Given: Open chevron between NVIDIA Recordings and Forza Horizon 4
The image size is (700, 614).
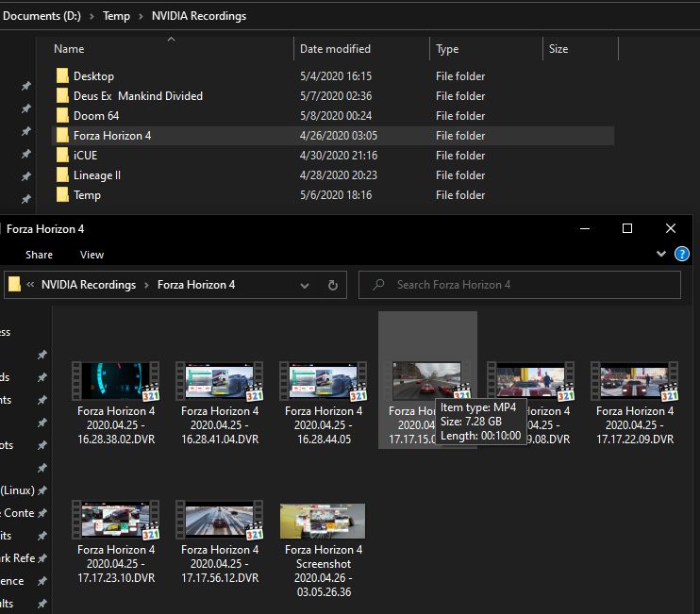Looking at the screenshot, I should [146, 285].
